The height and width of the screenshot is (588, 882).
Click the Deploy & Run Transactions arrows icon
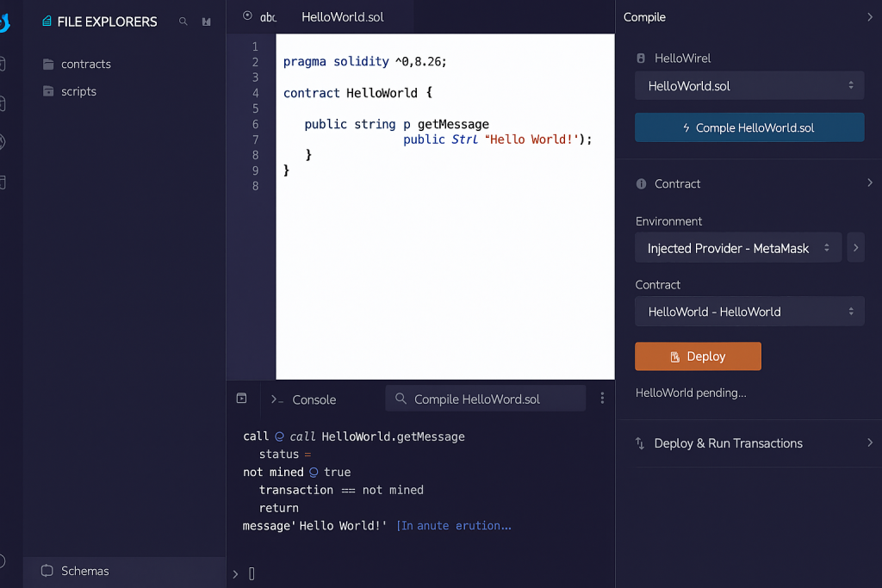coord(640,443)
